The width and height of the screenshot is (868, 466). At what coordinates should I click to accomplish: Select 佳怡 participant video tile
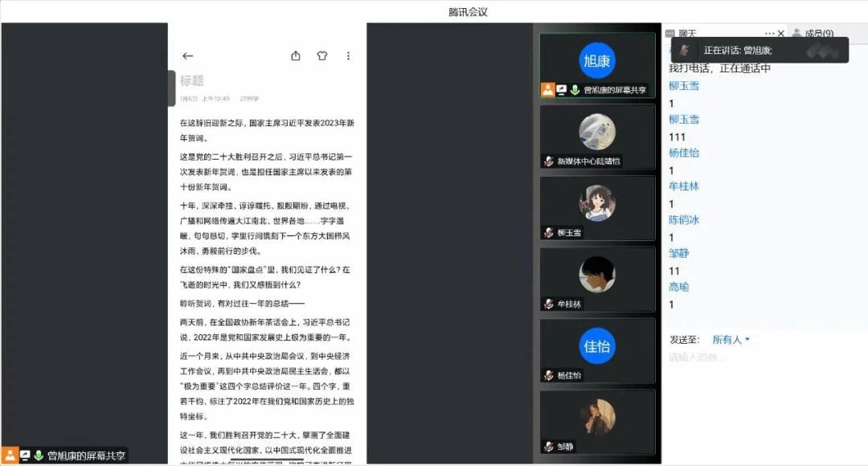(x=597, y=347)
